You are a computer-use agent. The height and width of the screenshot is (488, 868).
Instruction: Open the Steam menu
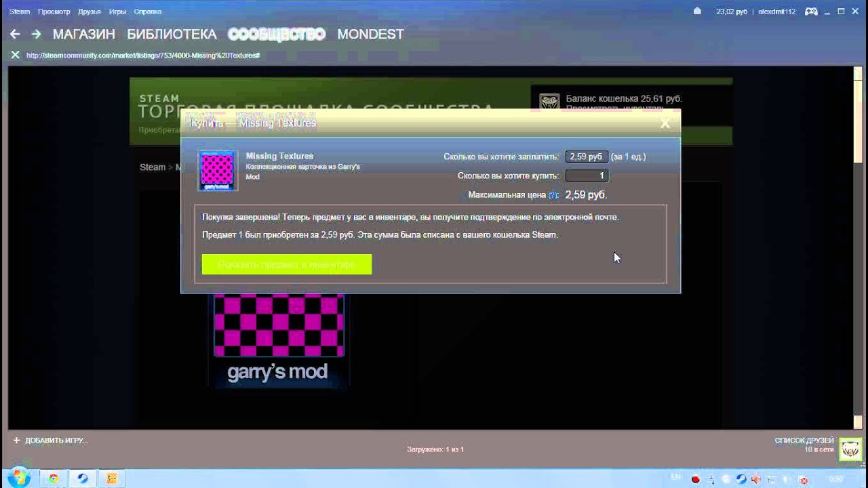pyautogui.click(x=20, y=12)
